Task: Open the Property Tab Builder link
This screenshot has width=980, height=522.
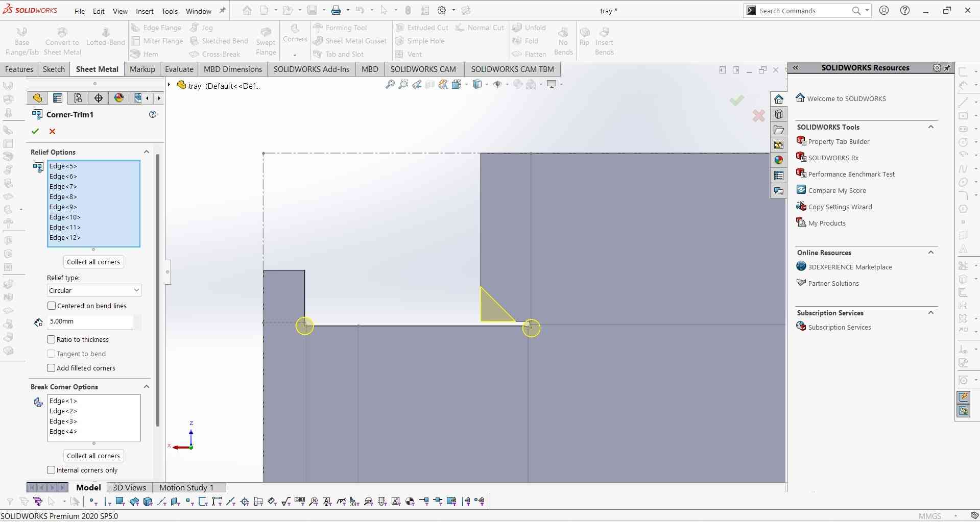Action: pos(839,141)
